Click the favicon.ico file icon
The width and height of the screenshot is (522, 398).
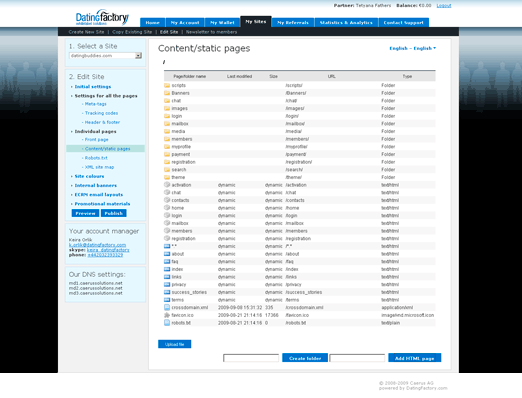[167, 315]
